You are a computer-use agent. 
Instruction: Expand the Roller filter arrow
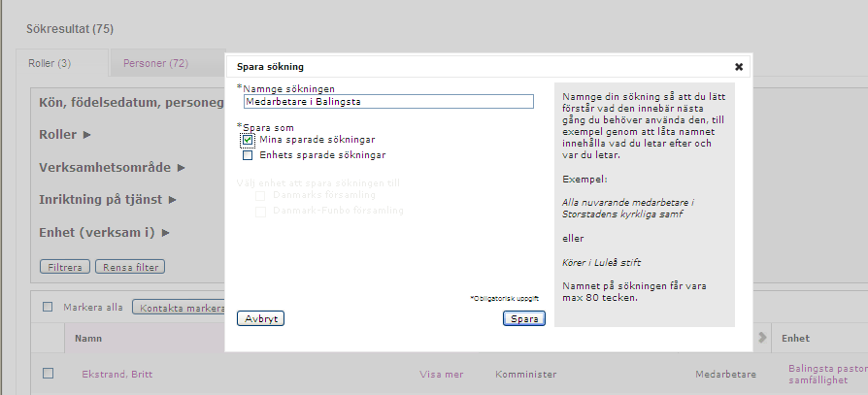87,135
